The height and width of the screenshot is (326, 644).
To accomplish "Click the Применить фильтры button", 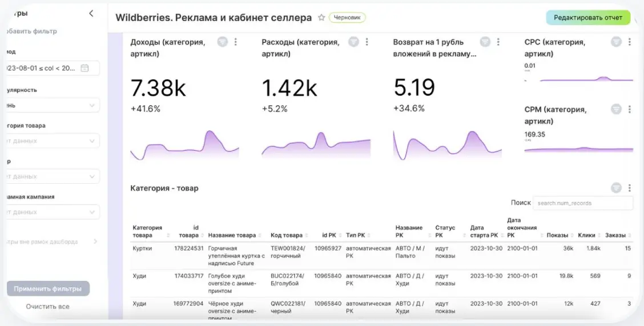I will (x=48, y=289).
